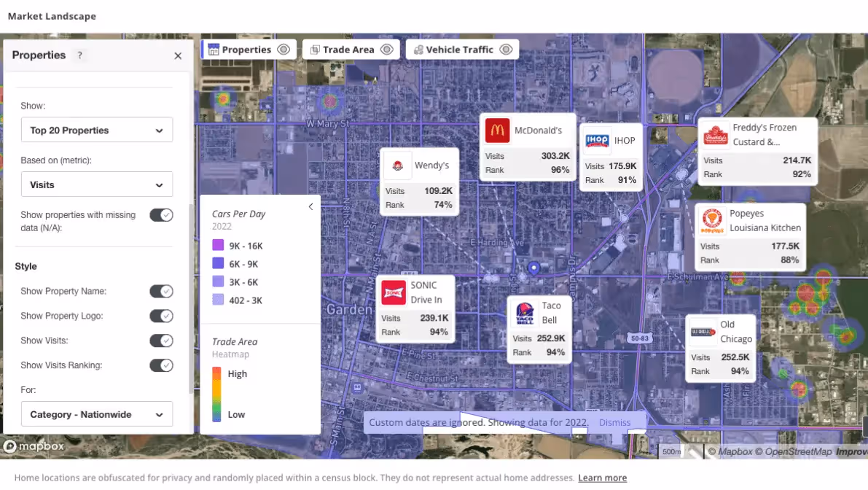Click the Trade Area heatmap gradient bar
This screenshot has height=490, width=868.
[216, 394]
